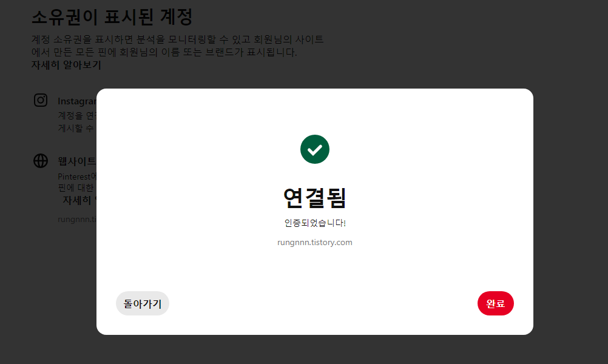Click the Instagram logo icon in the background page

tap(41, 100)
